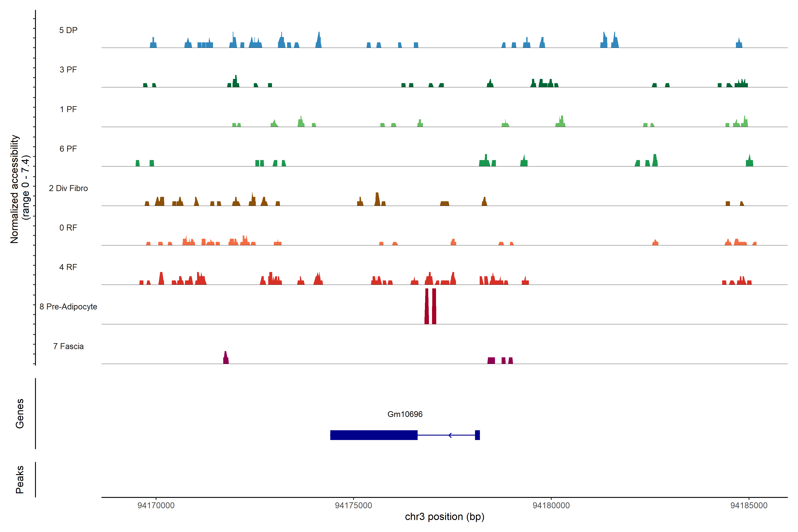
Task: Click the 5 DP track label
Action: [68, 30]
